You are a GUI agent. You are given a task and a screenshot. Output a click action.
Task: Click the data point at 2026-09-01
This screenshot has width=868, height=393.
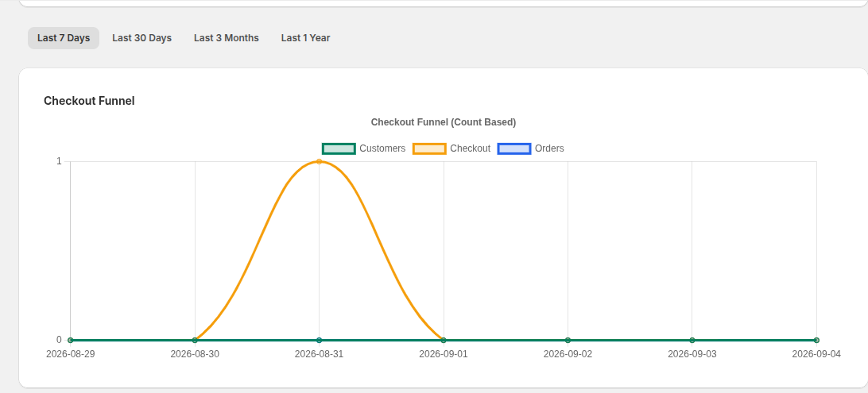[444, 341]
